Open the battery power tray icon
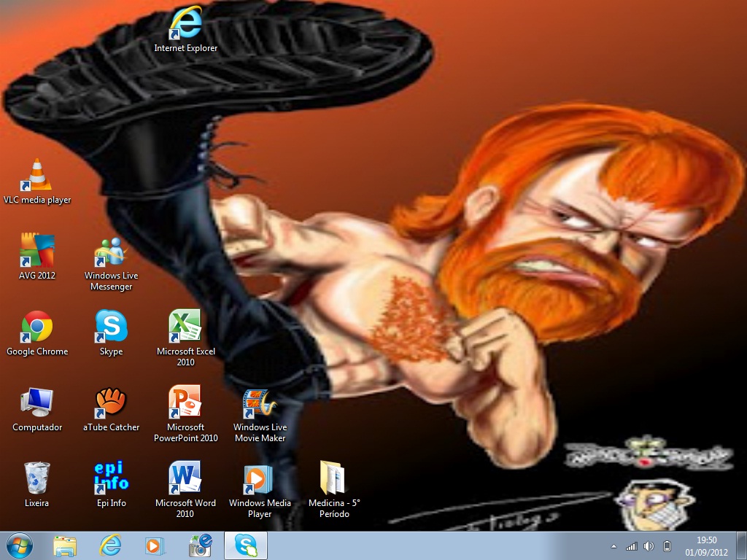This screenshot has height=560, width=747. tap(667, 546)
